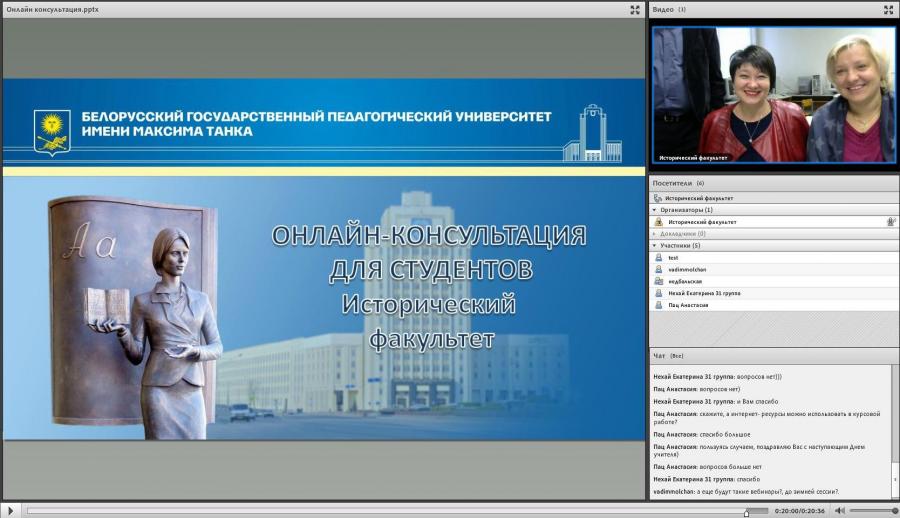The width and height of the screenshot is (900, 518).
Task: Select participant Пац Анастасия
Action: 774,305
